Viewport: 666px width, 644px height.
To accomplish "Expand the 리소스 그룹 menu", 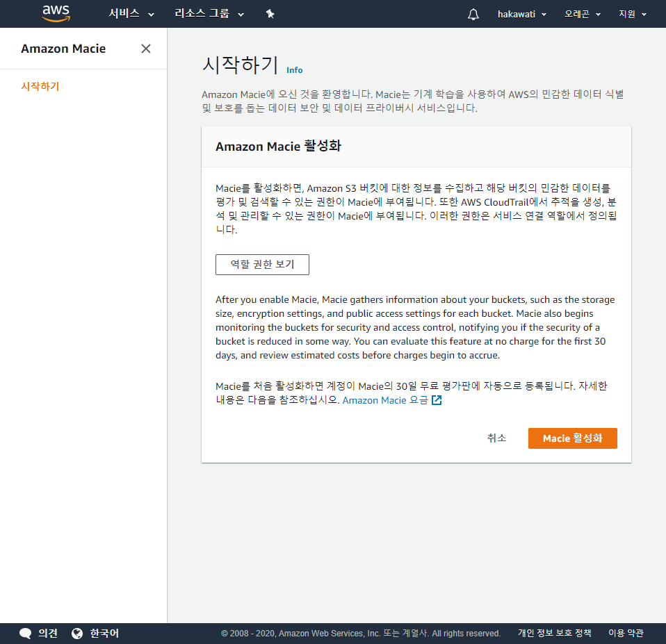I will coord(209,14).
